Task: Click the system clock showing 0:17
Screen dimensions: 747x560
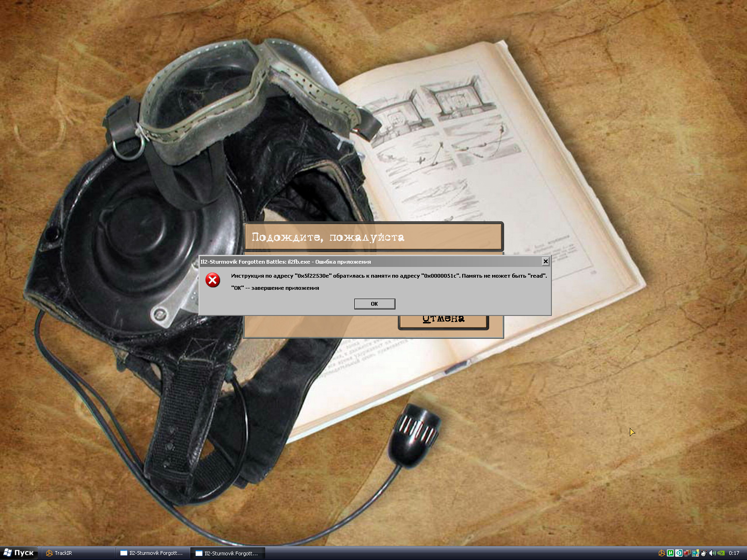Action: click(734, 553)
